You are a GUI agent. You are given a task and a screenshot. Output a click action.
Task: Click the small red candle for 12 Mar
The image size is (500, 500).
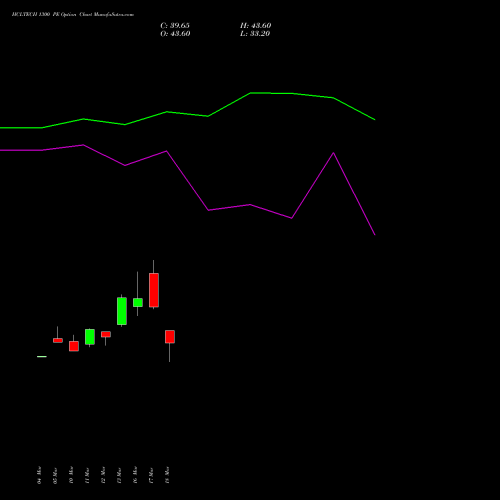pos(106,334)
